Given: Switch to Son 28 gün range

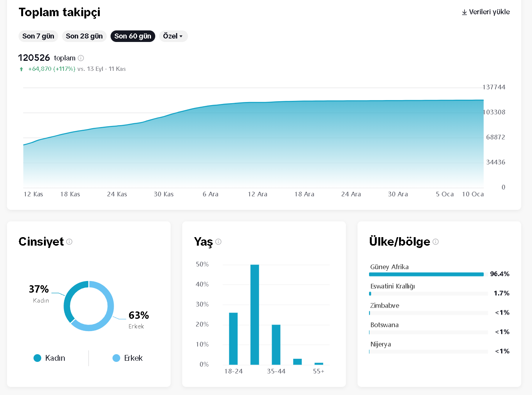Looking at the screenshot, I should 84,36.
